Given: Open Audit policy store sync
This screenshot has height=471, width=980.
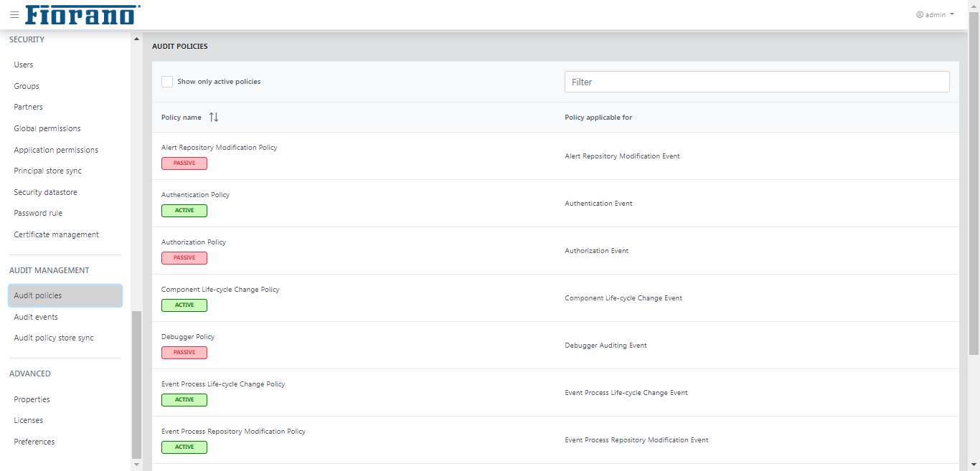Looking at the screenshot, I should click(x=54, y=338).
